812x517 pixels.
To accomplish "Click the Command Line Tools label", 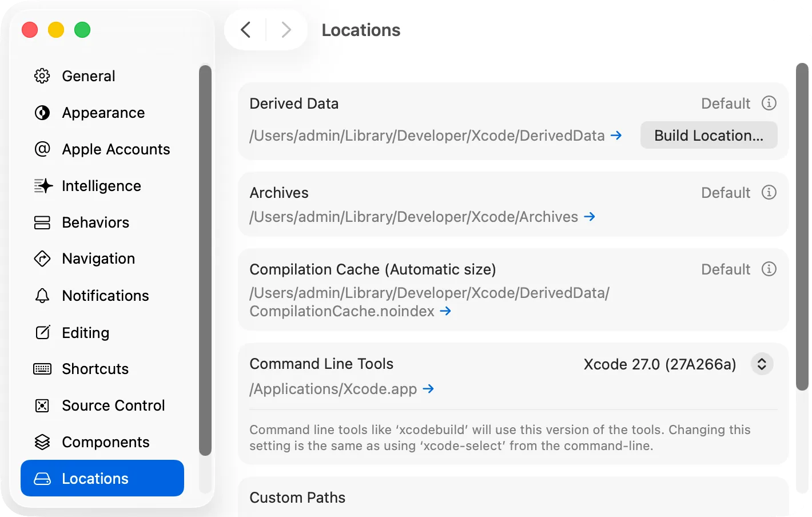I will [321, 364].
